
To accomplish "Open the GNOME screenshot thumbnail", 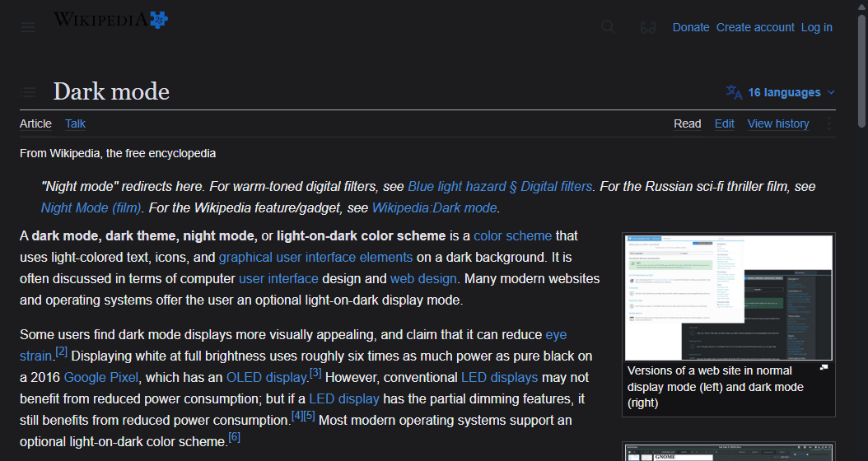I will tap(729, 453).
